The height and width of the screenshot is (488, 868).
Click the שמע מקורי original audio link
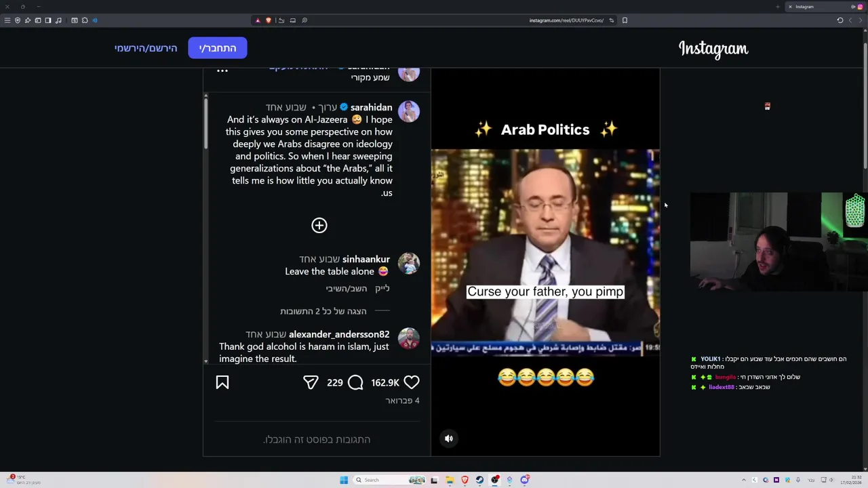point(370,77)
